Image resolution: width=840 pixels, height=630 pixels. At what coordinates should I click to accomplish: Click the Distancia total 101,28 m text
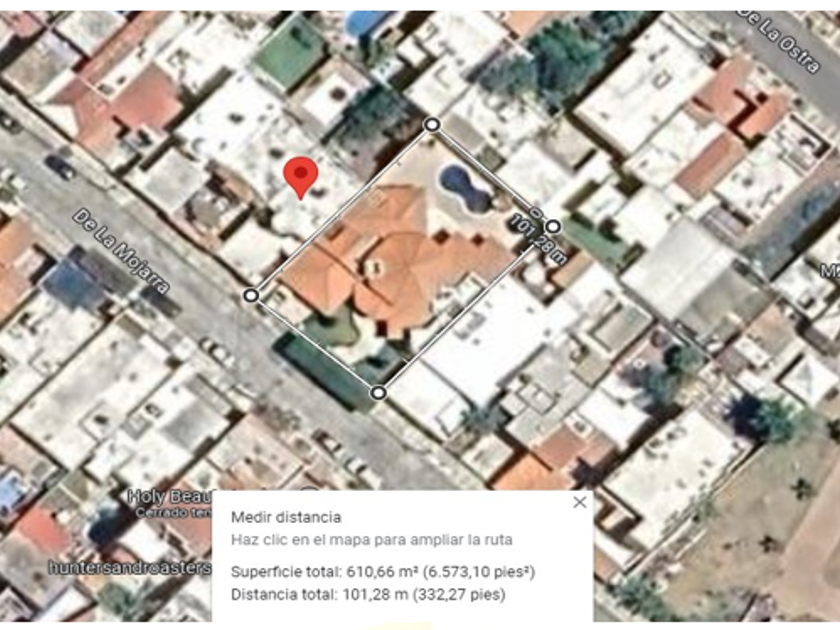coord(368,594)
